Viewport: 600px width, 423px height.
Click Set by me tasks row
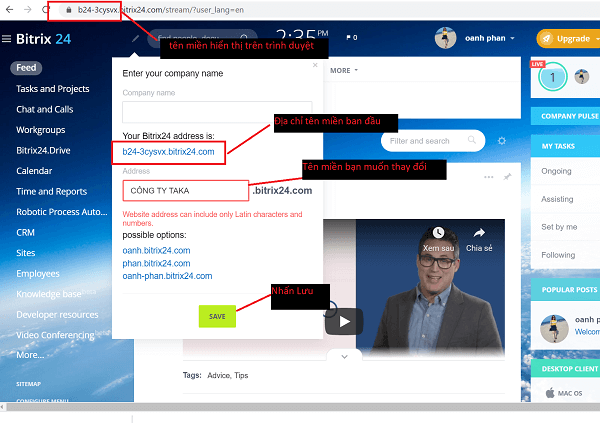(566, 227)
